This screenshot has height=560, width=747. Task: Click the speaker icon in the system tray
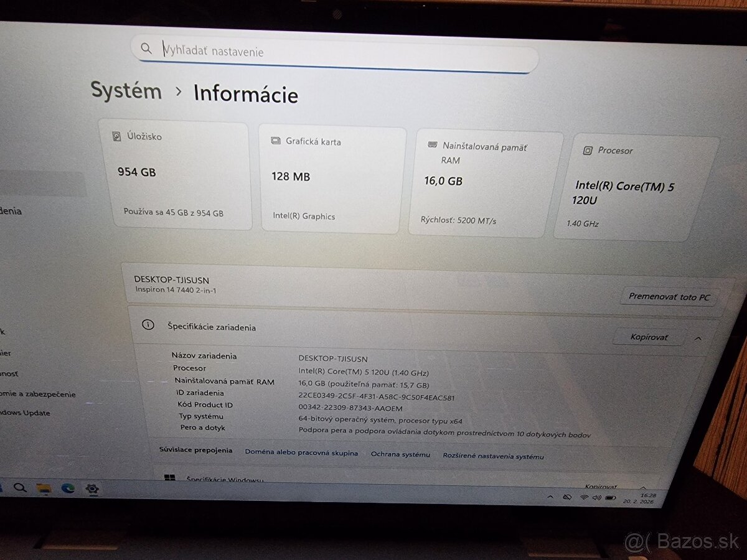596,498
